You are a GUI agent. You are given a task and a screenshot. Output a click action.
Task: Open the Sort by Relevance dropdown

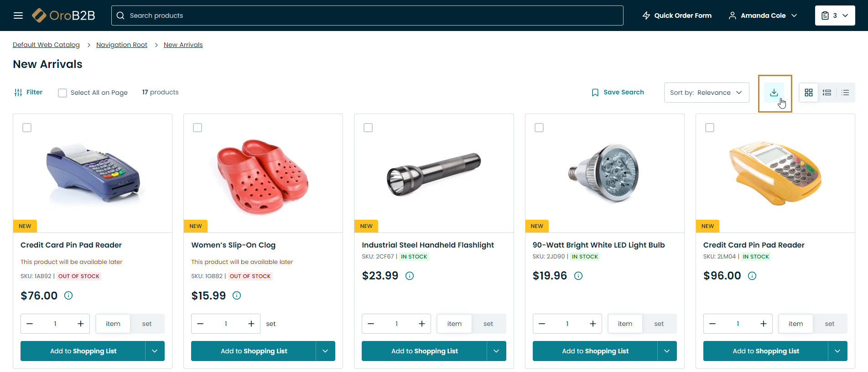(x=706, y=93)
